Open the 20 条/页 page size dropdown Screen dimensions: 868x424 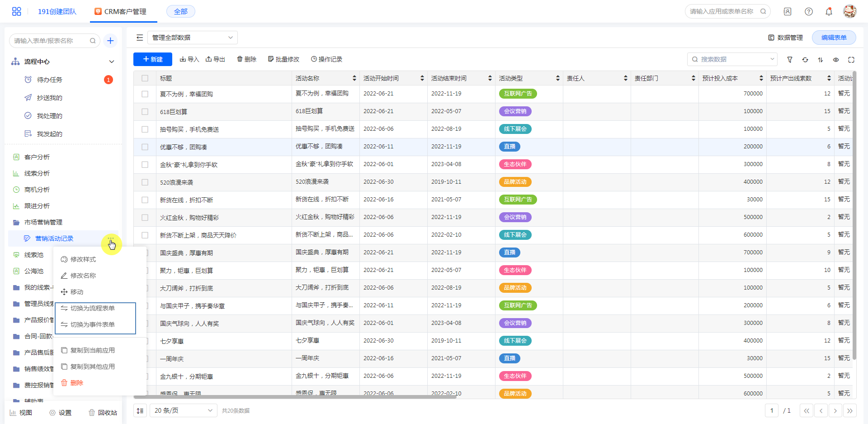[183, 410]
